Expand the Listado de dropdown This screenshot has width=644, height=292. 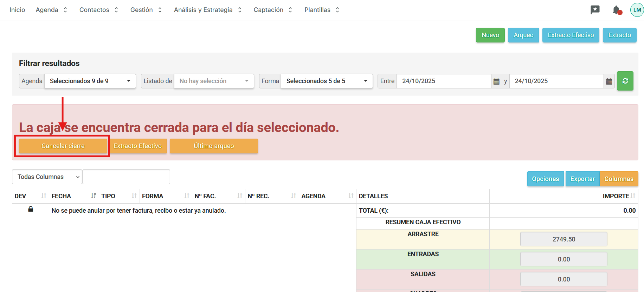coord(214,81)
